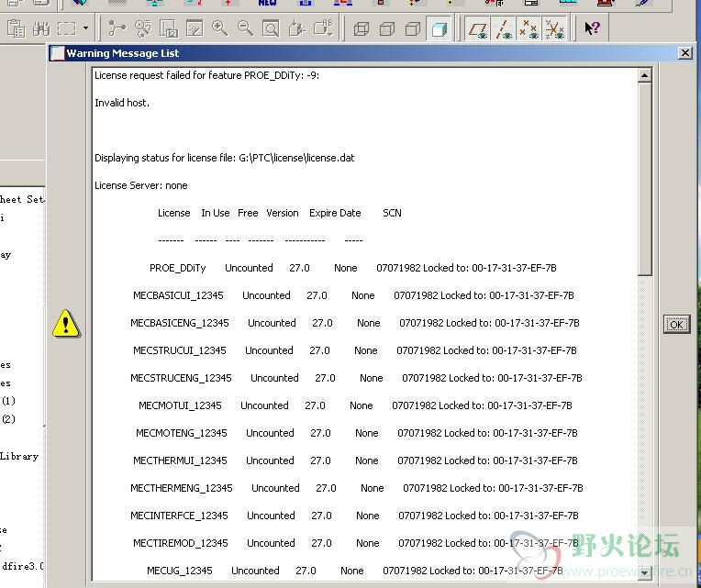Viewport: 701px width, 588px height.
Task: Select the MECUG_12345 license row
Action: 355,571
